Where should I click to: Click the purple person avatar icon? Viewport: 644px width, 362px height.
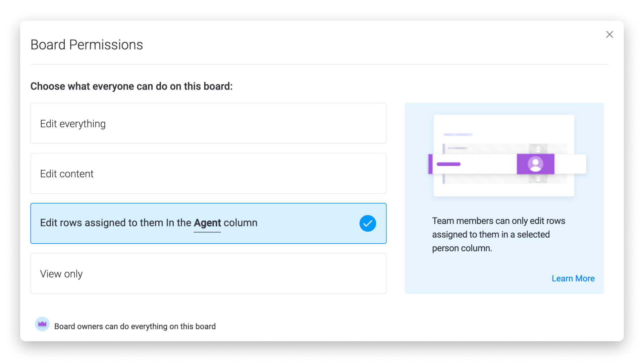click(535, 164)
